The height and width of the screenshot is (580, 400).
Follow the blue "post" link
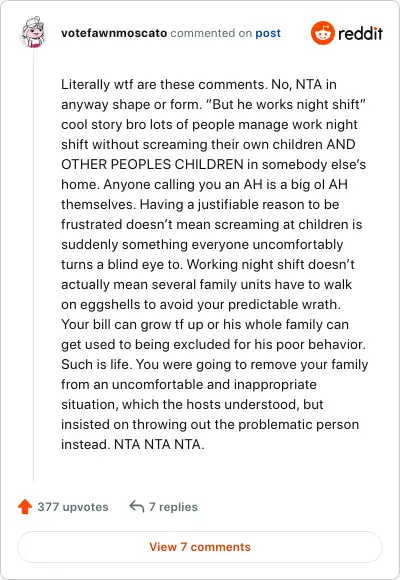(268, 33)
